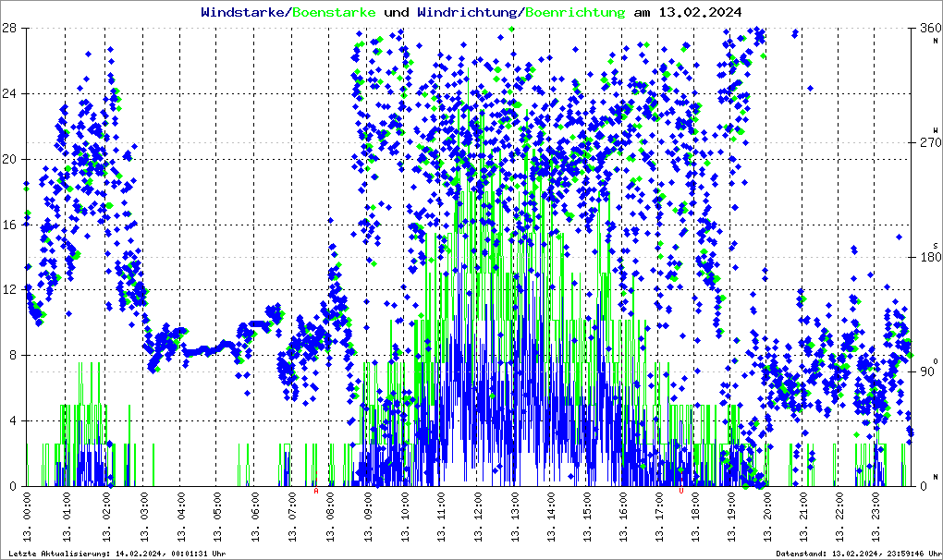The height and width of the screenshot is (560, 943).
Task: Click the time label '13. 21:00'
Action: (803, 517)
